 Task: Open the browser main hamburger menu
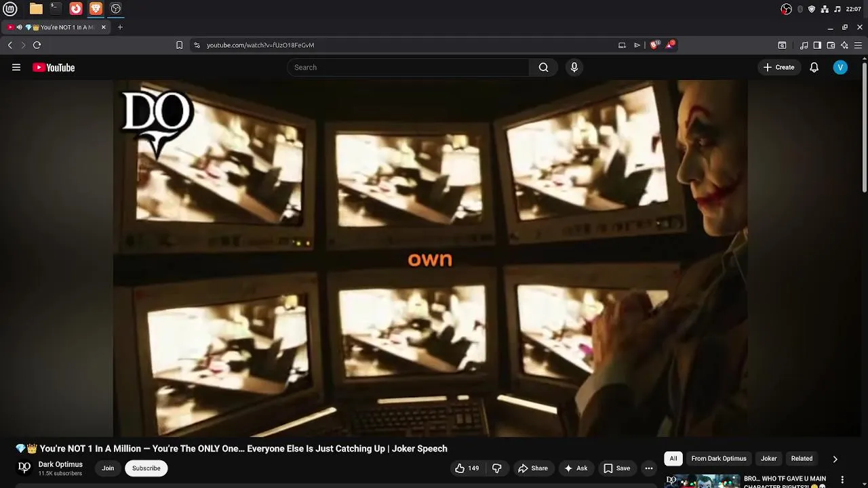pos(859,45)
